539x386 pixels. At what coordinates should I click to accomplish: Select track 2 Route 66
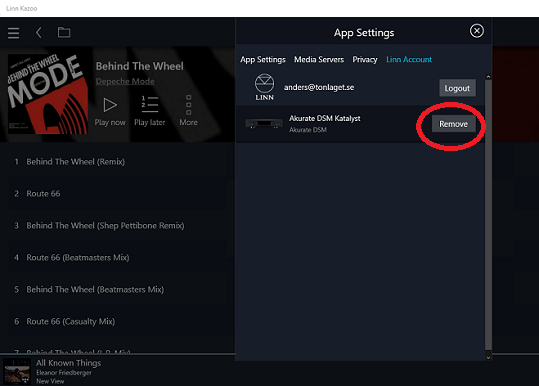pyautogui.click(x=118, y=194)
